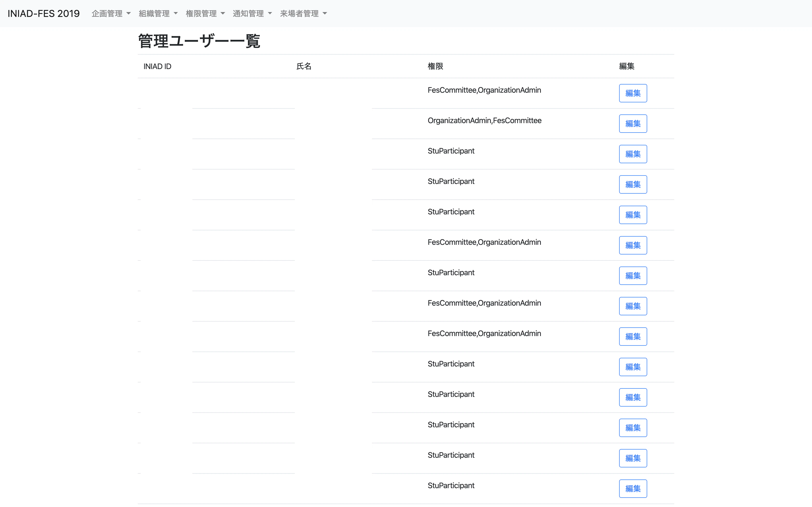Click 編集 on the first user row

click(633, 93)
